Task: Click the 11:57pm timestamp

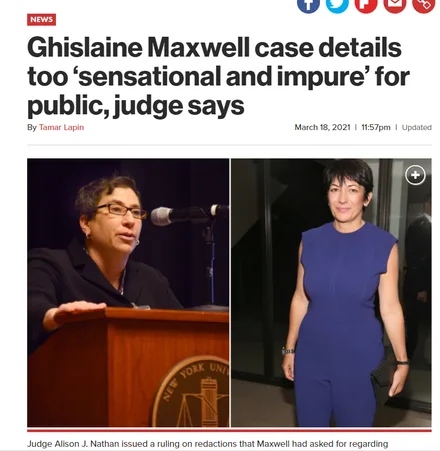Action: pos(376,127)
